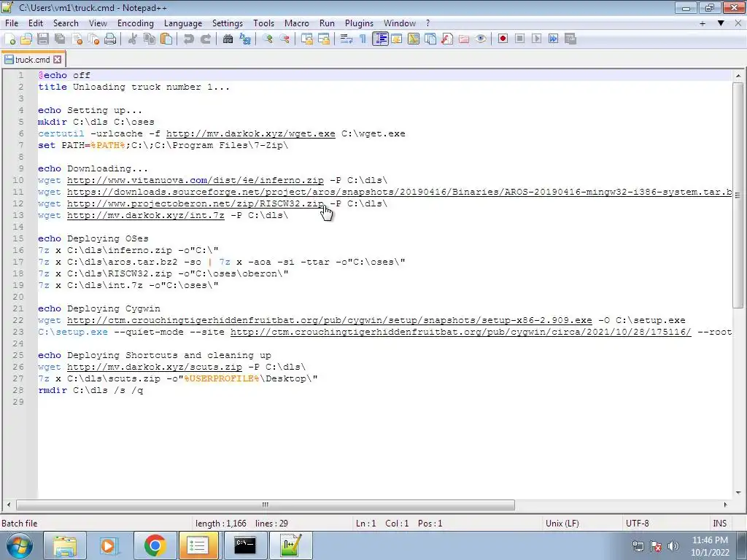The image size is (747, 560).
Task: Click the Close document toolbar icon
Action: click(x=77, y=39)
